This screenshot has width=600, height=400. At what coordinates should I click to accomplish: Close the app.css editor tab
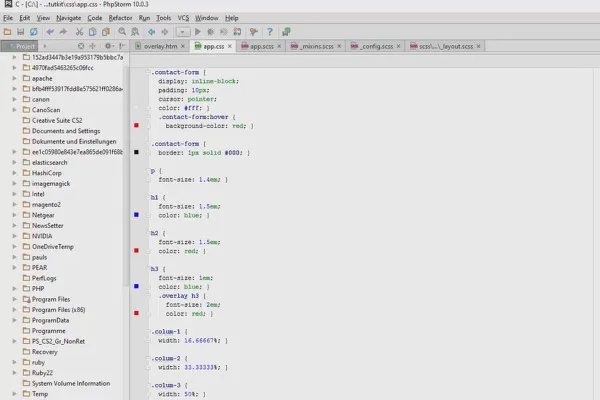coord(230,46)
